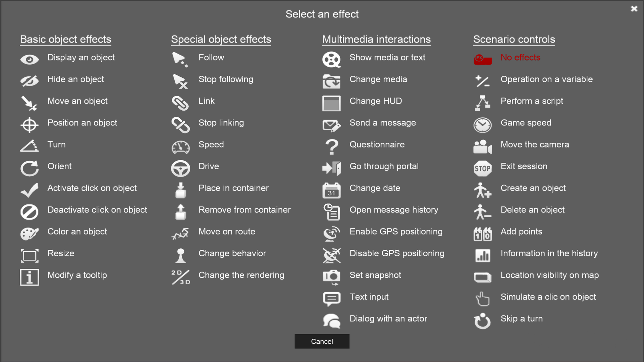
Task: Select the Change the rendering 2D/3D icon
Action: pyautogui.click(x=181, y=277)
